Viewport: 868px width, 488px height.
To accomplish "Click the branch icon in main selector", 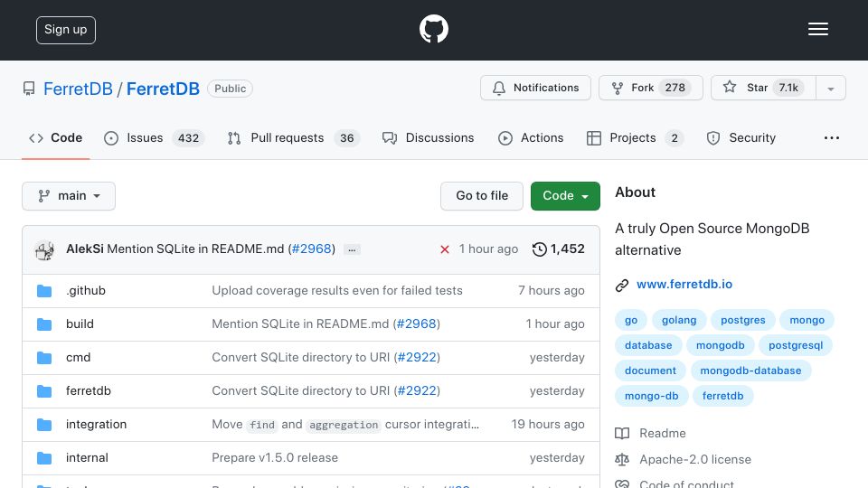I will pyautogui.click(x=43, y=196).
